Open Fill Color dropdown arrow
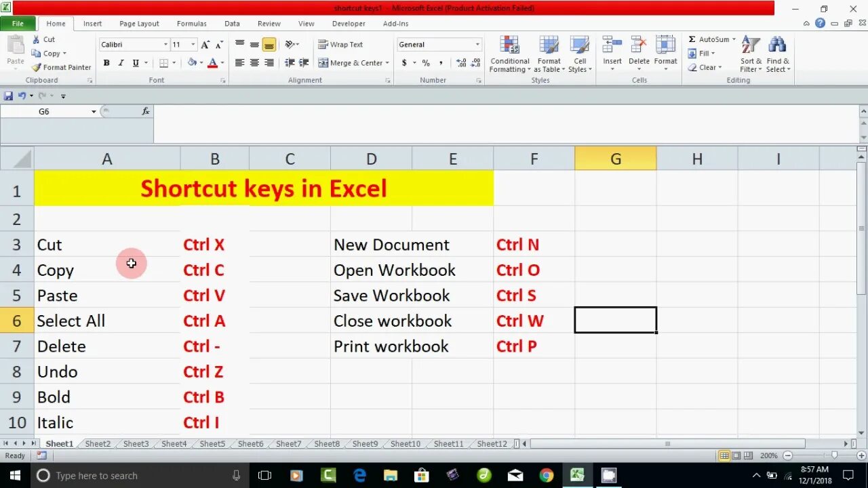The image size is (868, 488). click(x=201, y=63)
